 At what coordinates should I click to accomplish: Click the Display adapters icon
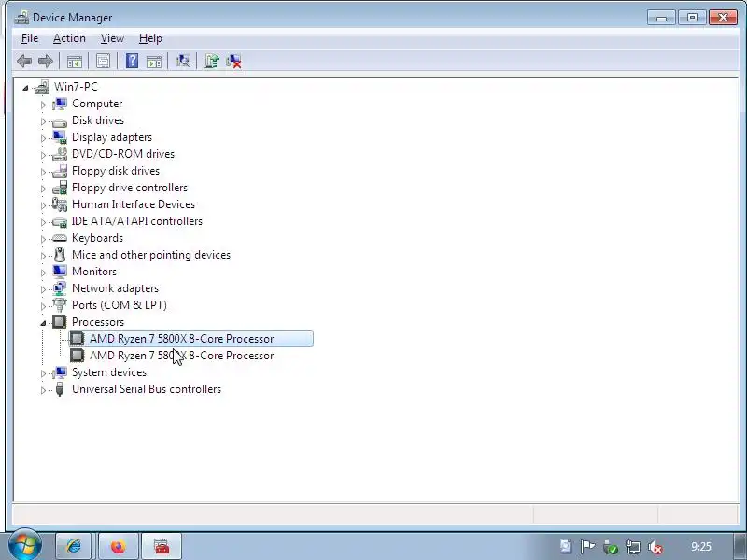click(60, 137)
